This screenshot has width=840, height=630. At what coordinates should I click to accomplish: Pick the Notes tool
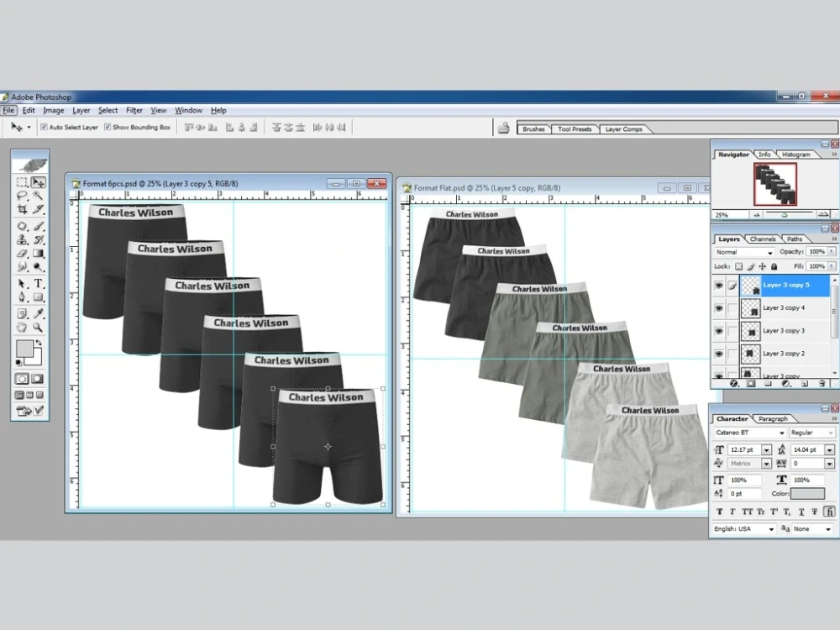tap(22, 313)
